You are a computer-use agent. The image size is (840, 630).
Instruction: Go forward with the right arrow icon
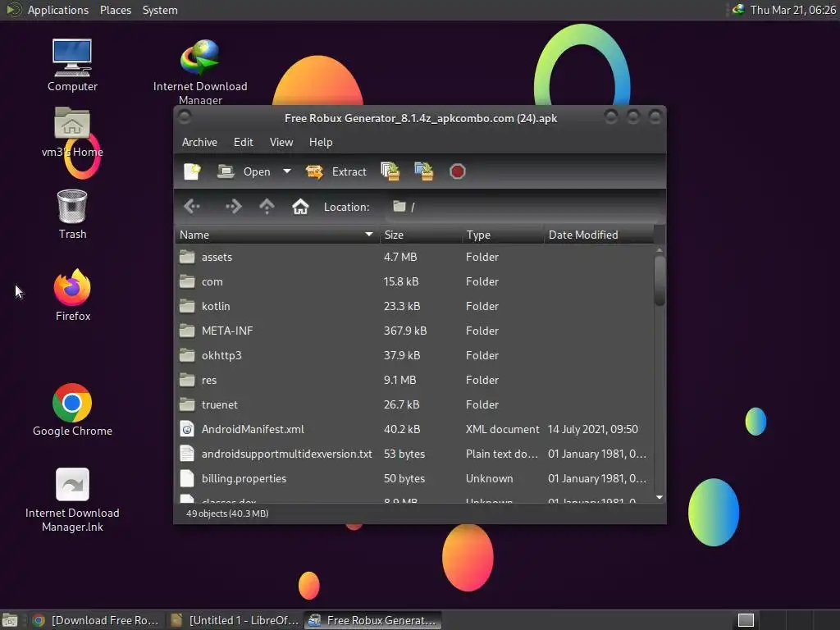(x=233, y=206)
